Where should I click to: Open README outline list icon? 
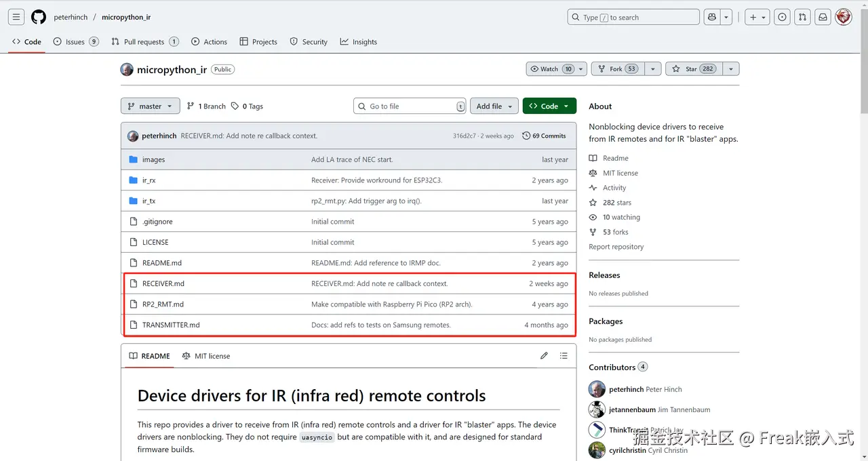[x=564, y=356]
